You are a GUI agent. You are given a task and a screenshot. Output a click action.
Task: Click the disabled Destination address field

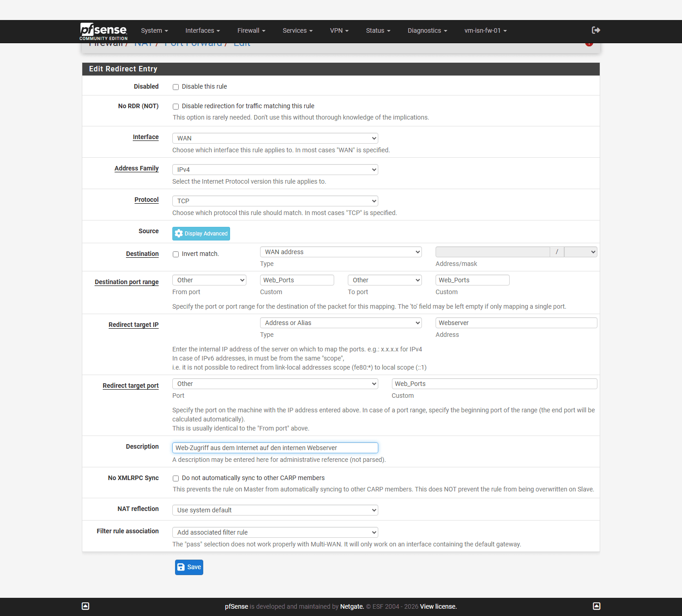click(492, 252)
